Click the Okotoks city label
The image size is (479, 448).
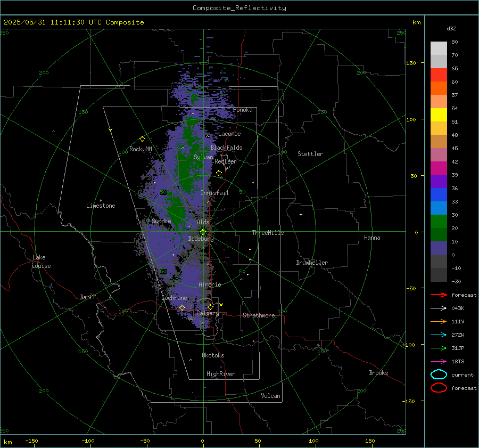213,355
